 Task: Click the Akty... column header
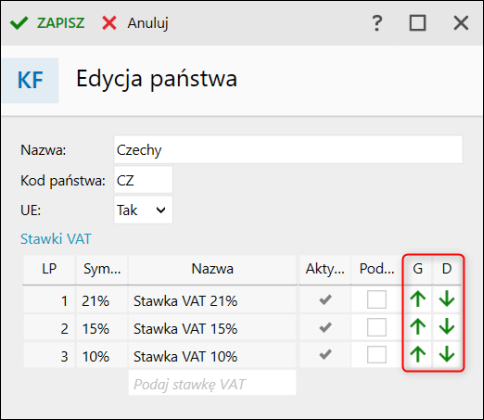coord(325,269)
